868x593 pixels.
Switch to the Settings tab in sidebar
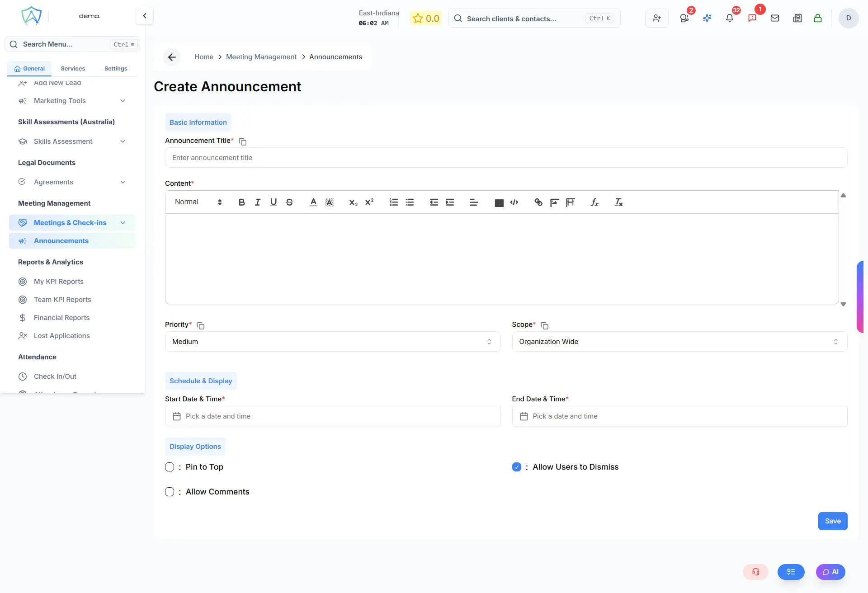115,68
